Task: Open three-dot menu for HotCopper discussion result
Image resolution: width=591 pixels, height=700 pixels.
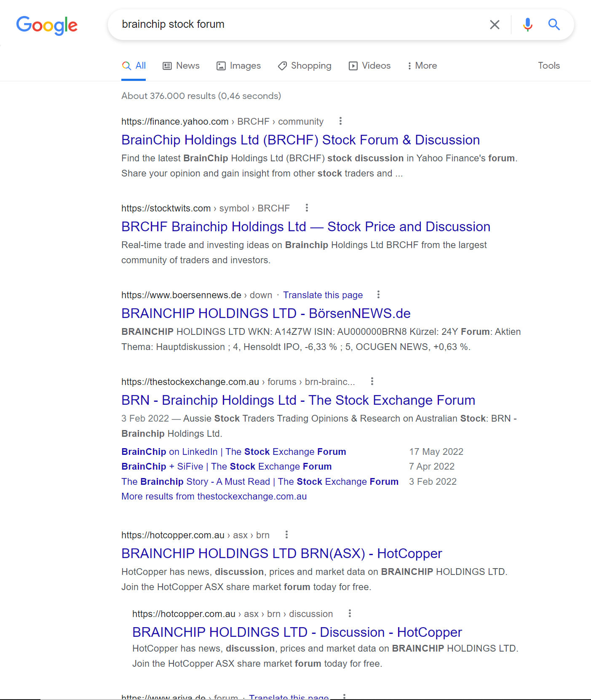Action: click(350, 613)
